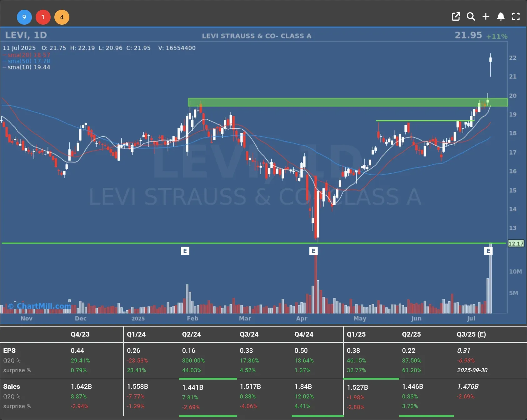The width and height of the screenshot is (527, 420).
Task: Click the 21.95 last price
Action: [468, 35]
